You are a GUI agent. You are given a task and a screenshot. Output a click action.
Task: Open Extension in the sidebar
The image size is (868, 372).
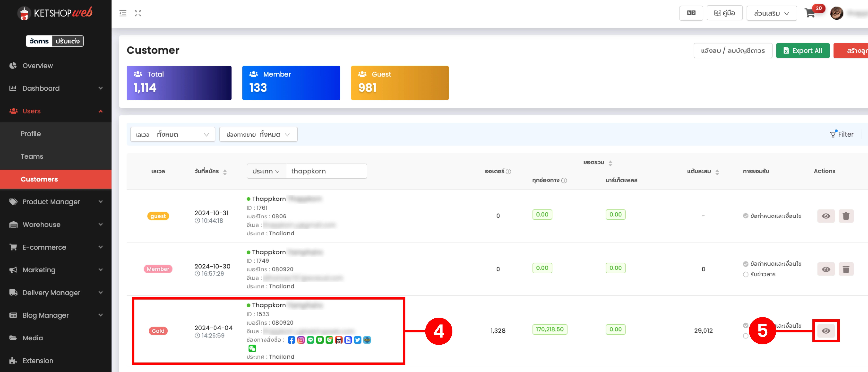(x=56, y=361)
